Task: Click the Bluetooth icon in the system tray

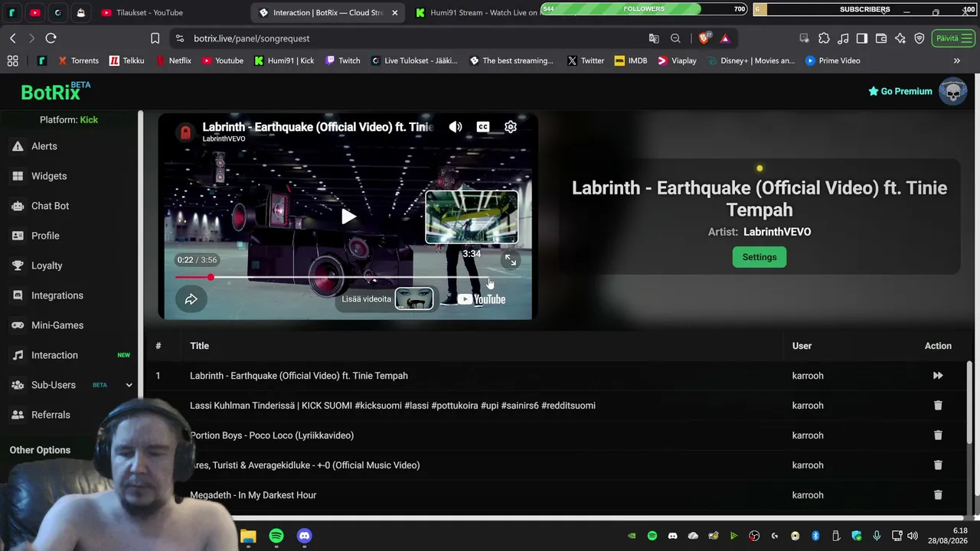Action: [815, 536]
